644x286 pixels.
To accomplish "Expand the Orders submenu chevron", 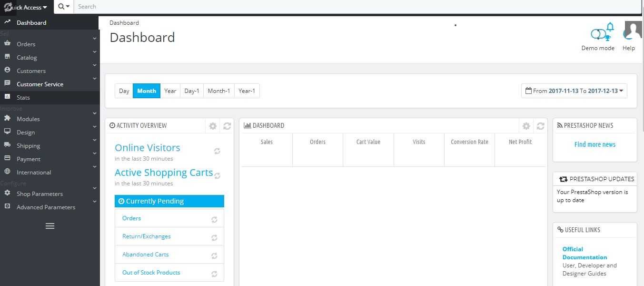I will point(95,38).
